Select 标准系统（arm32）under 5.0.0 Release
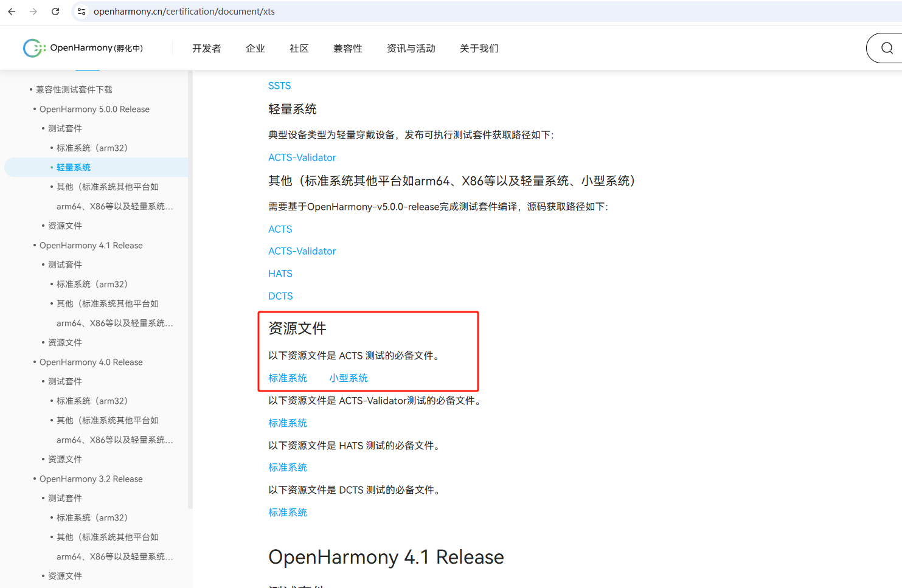 (92, 148)
